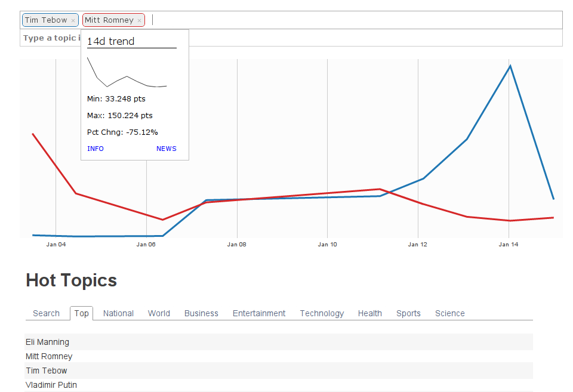The image size is (573, 392).
Task: Click the Jan 04 axis label
Action: [x=56, y=245]
